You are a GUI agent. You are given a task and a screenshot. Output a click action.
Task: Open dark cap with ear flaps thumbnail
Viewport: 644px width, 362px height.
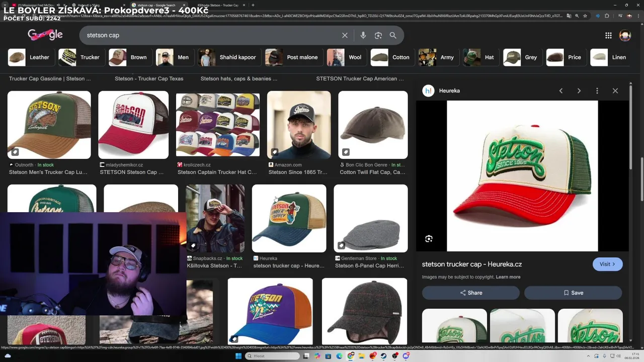click(x=365, y=311)
